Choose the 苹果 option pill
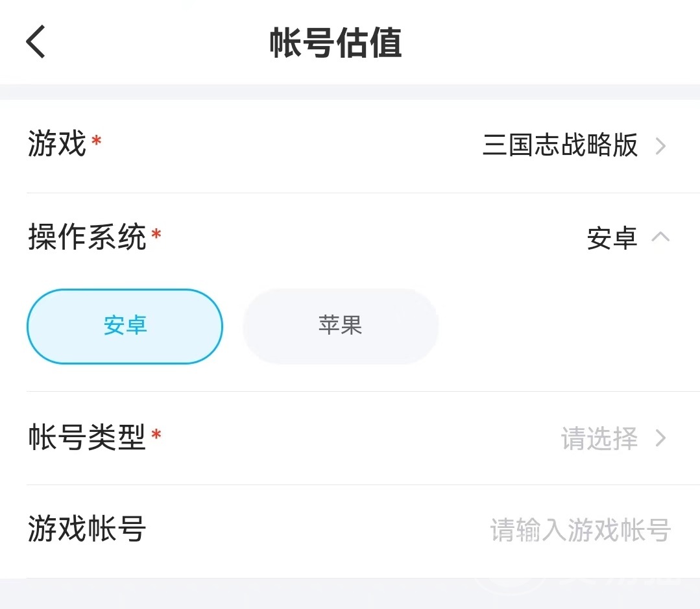Screen dimensions: 700x609 click(341, 326)
